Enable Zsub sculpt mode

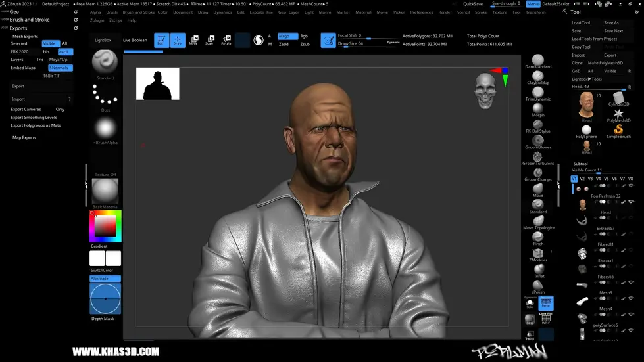[x=305, y=44]
